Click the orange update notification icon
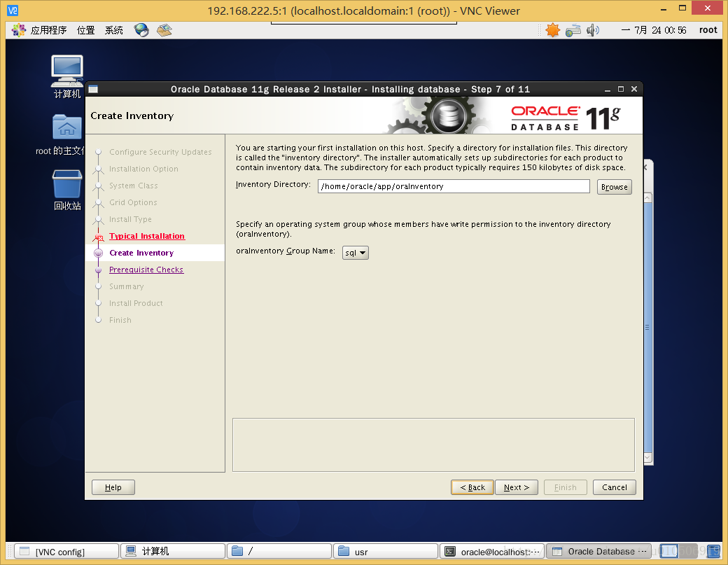Image resolution: width=728 pixels, height=565 pixels. click(x=552, y=30)
